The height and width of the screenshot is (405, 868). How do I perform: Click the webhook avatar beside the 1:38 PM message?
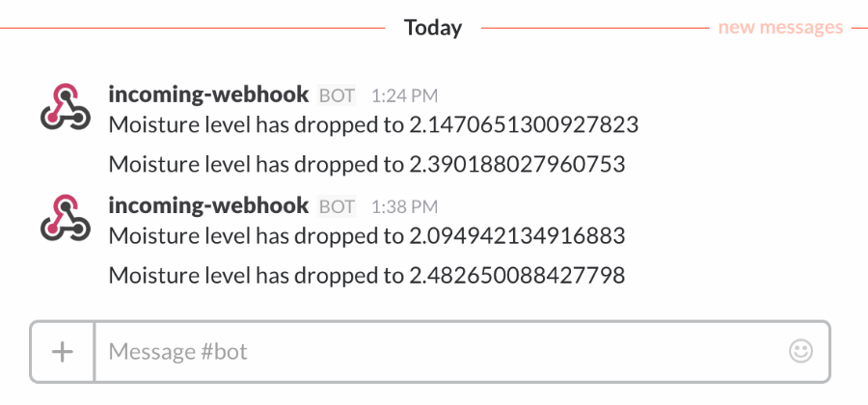[x=66, y=217]
